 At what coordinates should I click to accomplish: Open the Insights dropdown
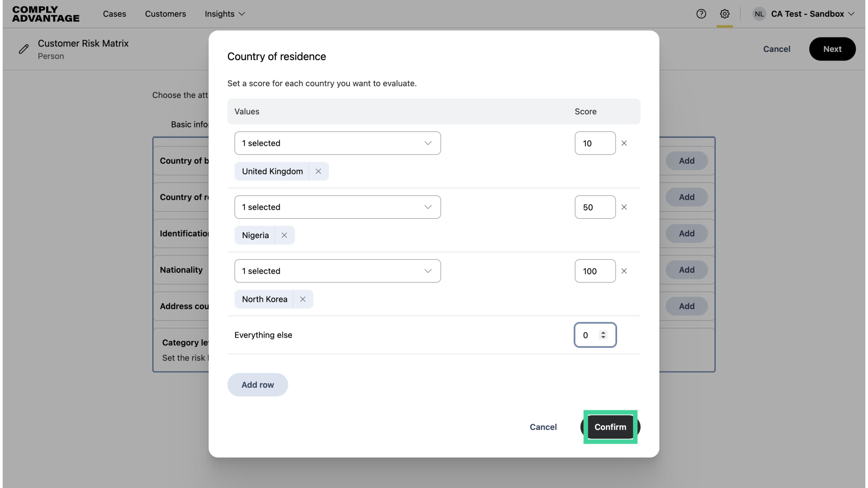(225, 14)
